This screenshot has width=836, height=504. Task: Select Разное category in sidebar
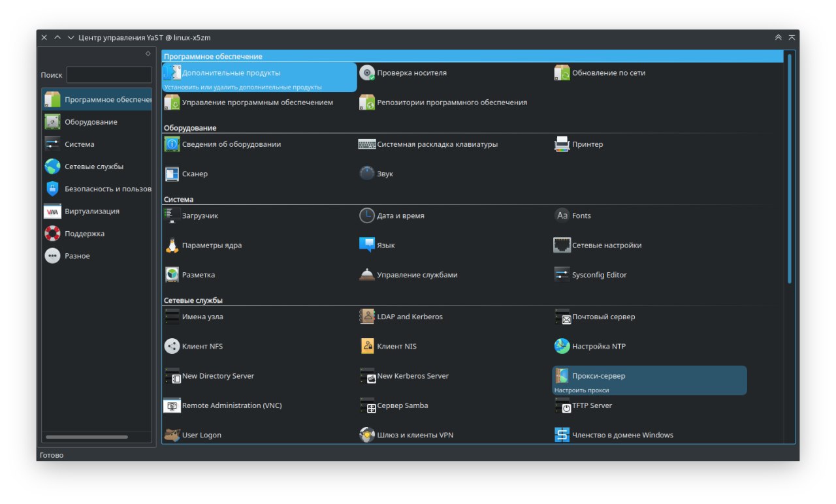pyautogui.click(x=97, y=256)
